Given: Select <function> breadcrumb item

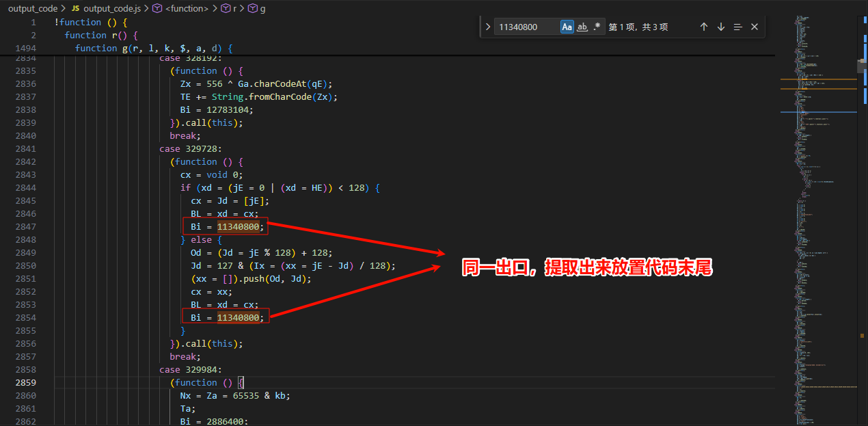Looking at the screenshot, I should tap(187, 8).
